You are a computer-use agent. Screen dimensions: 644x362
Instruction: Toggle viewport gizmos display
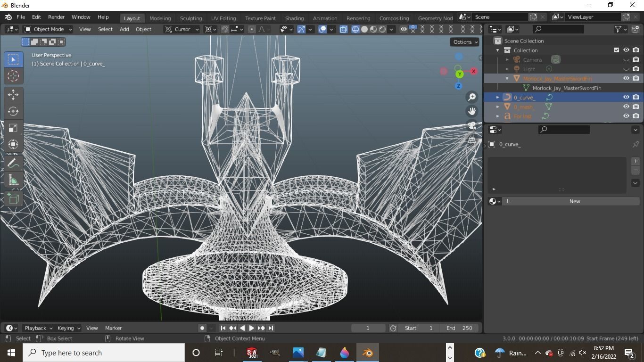click(x=301, y=29)
